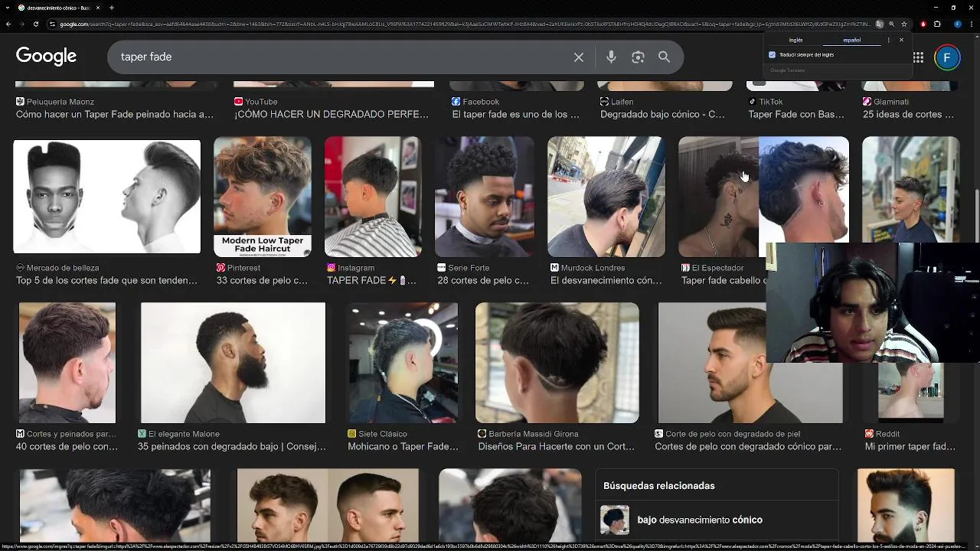Open Peluqueria Maonz Taper Fade link

coord(115,115)
